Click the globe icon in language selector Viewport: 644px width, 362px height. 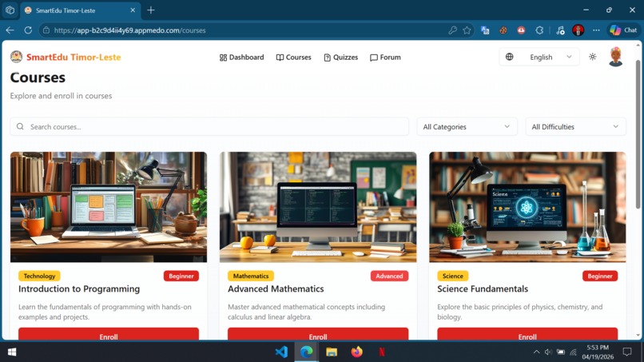tap(509, 57)
